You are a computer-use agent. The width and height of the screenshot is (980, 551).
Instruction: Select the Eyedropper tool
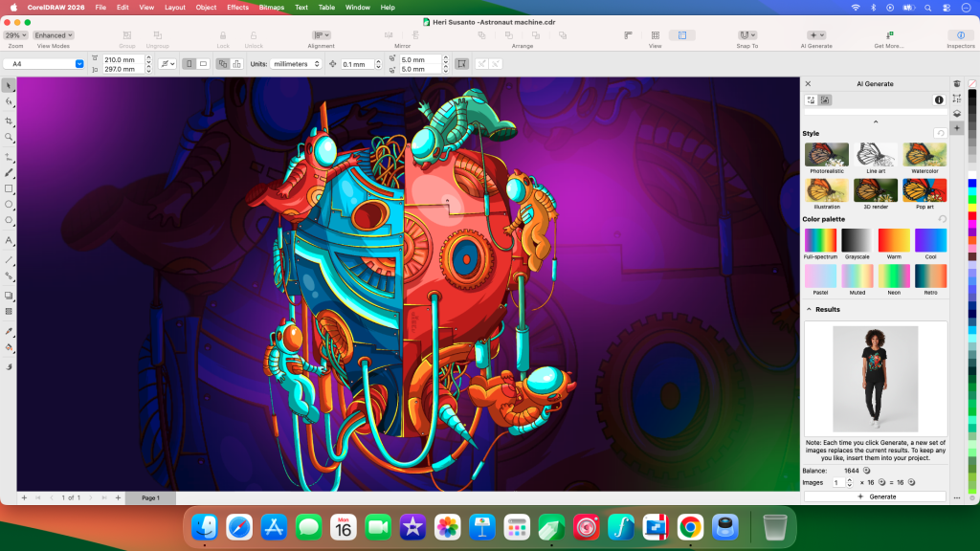pyautogui.click(x=9, y=331)
